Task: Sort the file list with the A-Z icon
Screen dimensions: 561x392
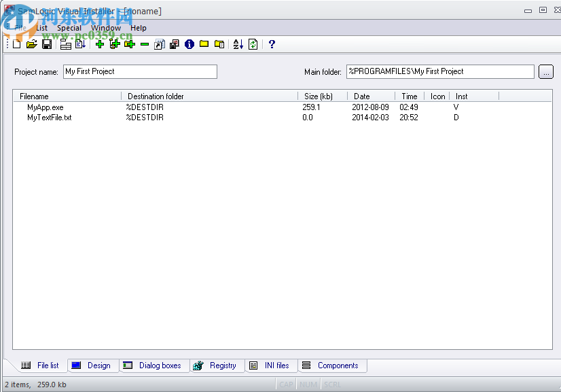Action: [238, 44]
